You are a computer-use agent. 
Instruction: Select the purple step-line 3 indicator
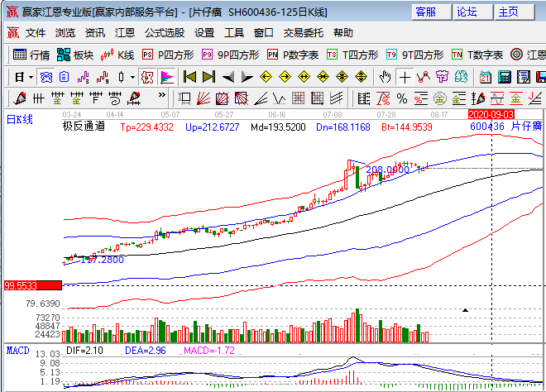(x=84, y=77)
